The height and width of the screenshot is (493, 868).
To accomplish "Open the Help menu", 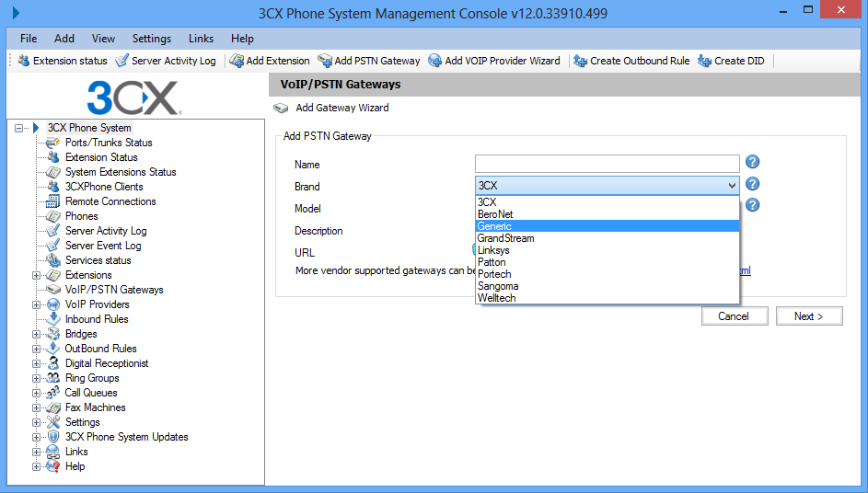I will [x=242, y=39].
